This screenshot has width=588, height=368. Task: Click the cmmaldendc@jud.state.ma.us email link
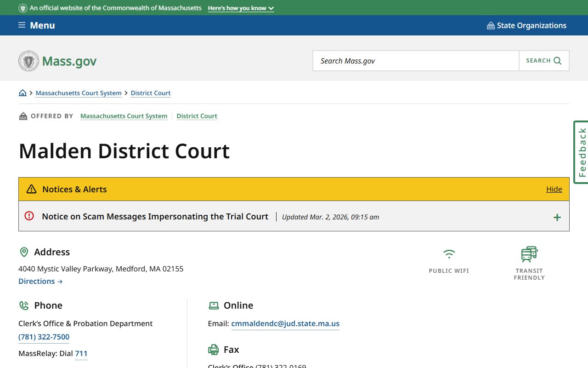(285, 323)
